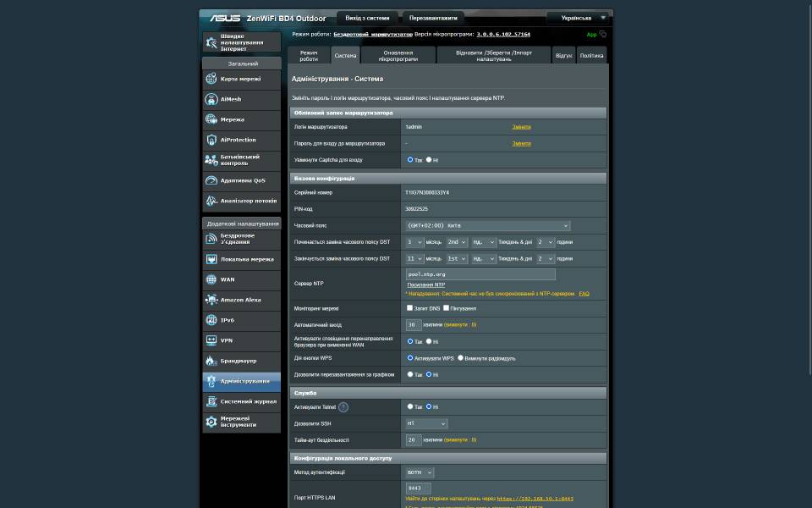Screen dimensions: 812x508
Task: Click inside the Сервер NTP input field
Action: pos(480,274)
